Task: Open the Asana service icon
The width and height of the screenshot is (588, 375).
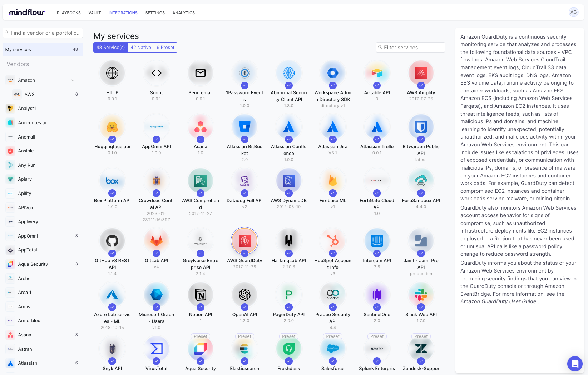Action: [x=201, y=127]
